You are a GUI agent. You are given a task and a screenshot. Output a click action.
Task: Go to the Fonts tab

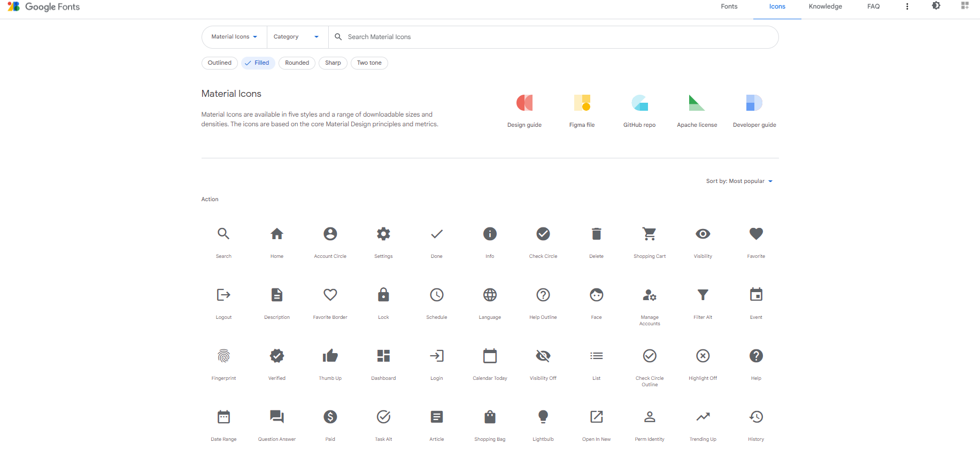click(x=729, y=6)
